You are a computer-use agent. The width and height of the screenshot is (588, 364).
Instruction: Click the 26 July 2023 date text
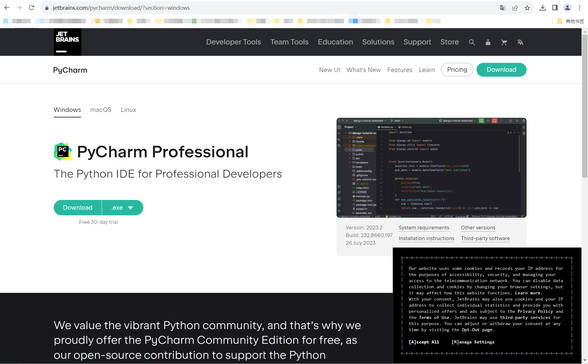[x=360, y=243]
